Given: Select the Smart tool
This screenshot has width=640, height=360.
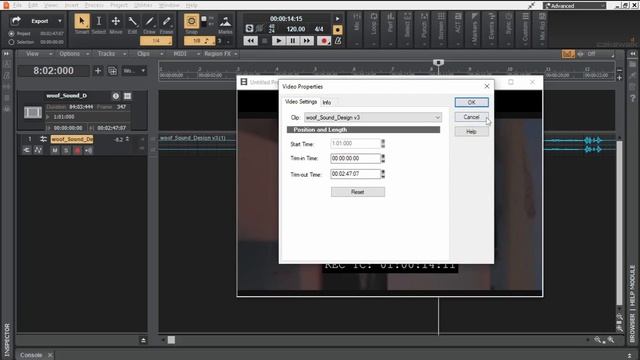Looking at the screenshot, I should point(82,21).
